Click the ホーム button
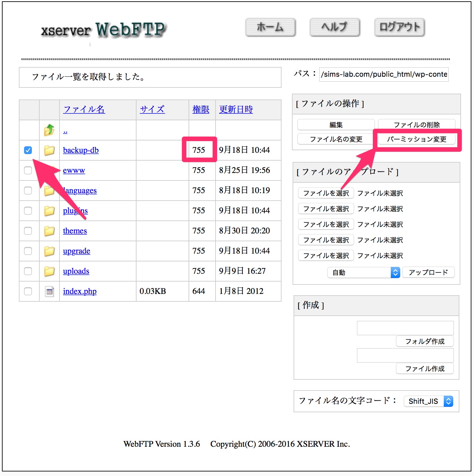Viewport: 474px width, 476px height. coord(270,27)
